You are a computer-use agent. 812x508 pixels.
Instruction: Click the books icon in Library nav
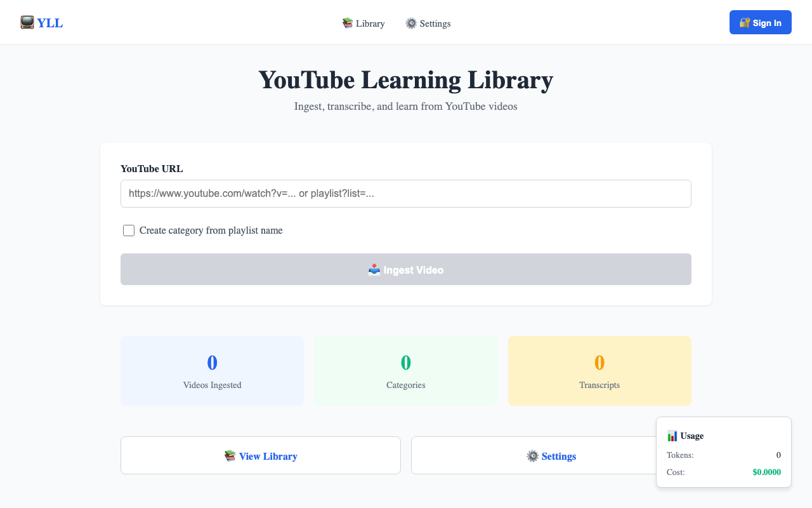(x=347, y=23)
